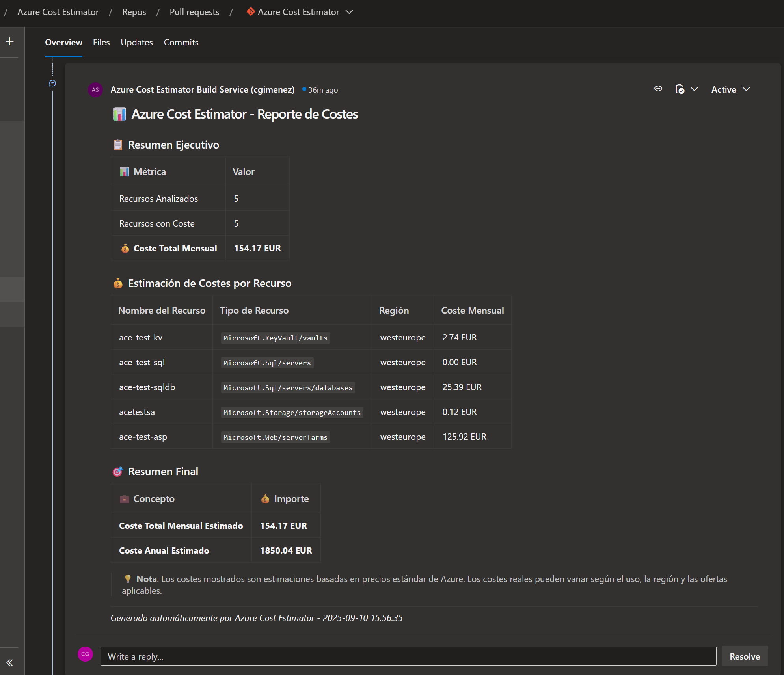Image resolution: width=784 pixels, height=675 pixels.
Task: Switch to the Overview tab
Action: [x=63, y=42]
